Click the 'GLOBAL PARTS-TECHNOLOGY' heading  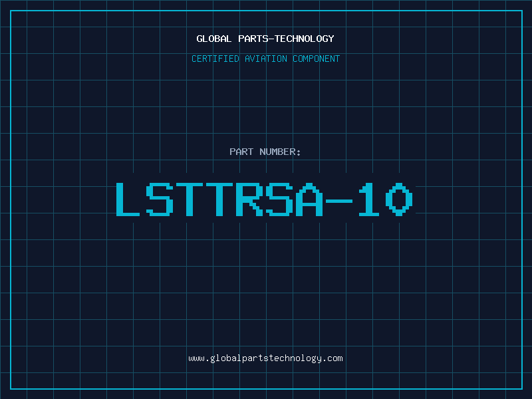[x=265, y=39]
